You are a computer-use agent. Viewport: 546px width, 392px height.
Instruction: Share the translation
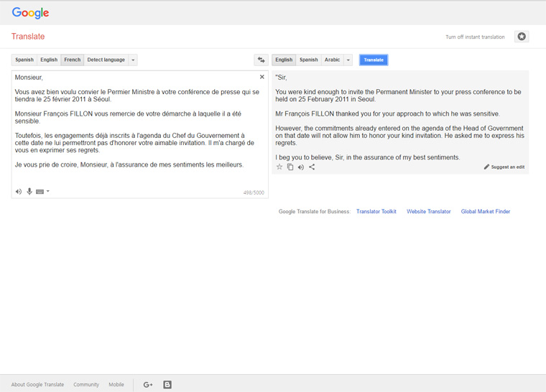[x=312, y=167]
